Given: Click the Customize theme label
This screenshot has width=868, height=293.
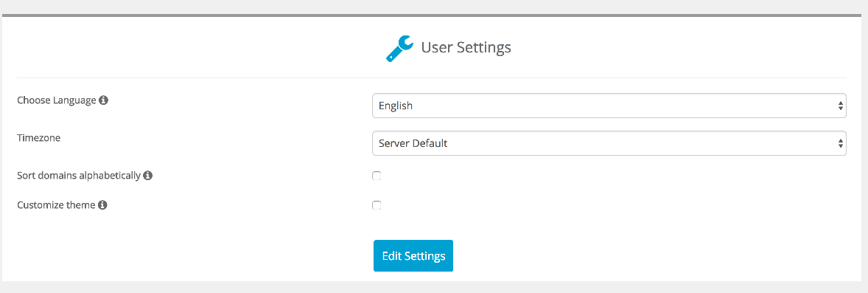Looking at the screenshot, I should 57,204.
